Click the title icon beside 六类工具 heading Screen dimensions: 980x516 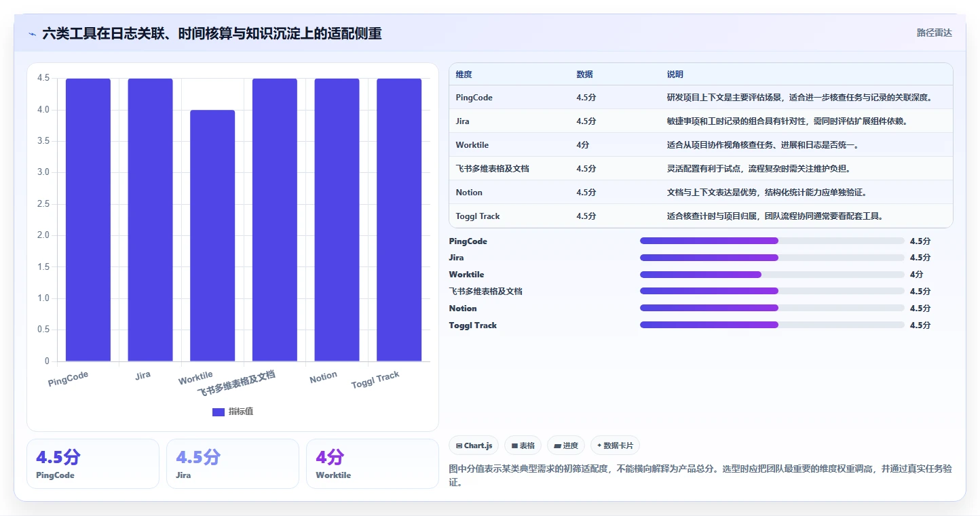pyautogui.click(x=32, y=33)
